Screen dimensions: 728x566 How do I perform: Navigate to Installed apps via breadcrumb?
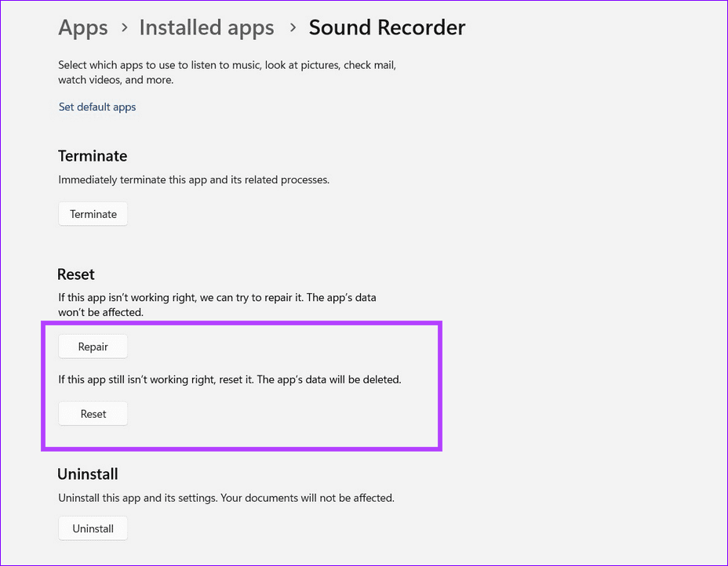tap(206, 27)
